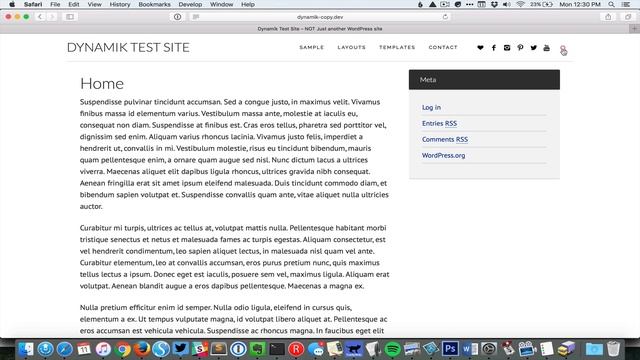
Task: Open TEMPLATES navigation item
Action: pos(397,47)
